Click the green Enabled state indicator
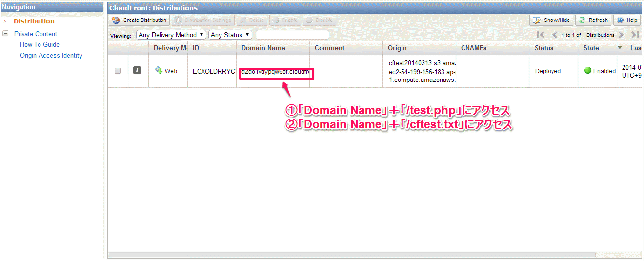This screenshot has width=644, height=261. point(588,71)
